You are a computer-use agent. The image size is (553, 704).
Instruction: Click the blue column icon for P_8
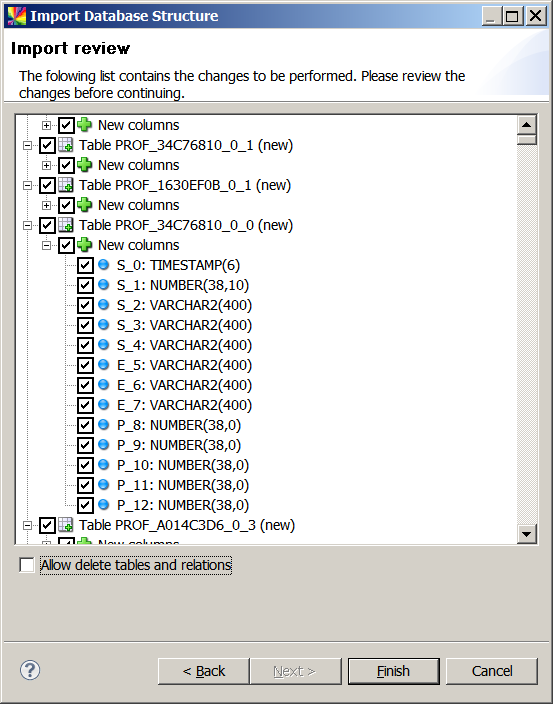click(x=104, y=424)
